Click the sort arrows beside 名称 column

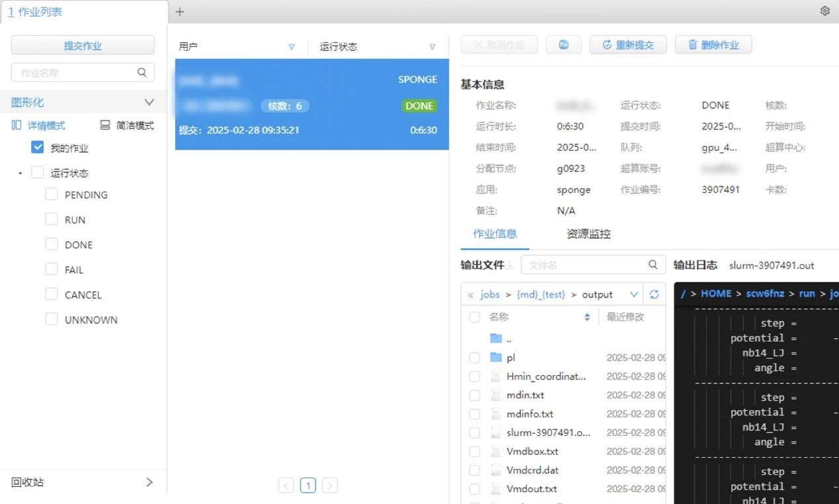[587, 317]
